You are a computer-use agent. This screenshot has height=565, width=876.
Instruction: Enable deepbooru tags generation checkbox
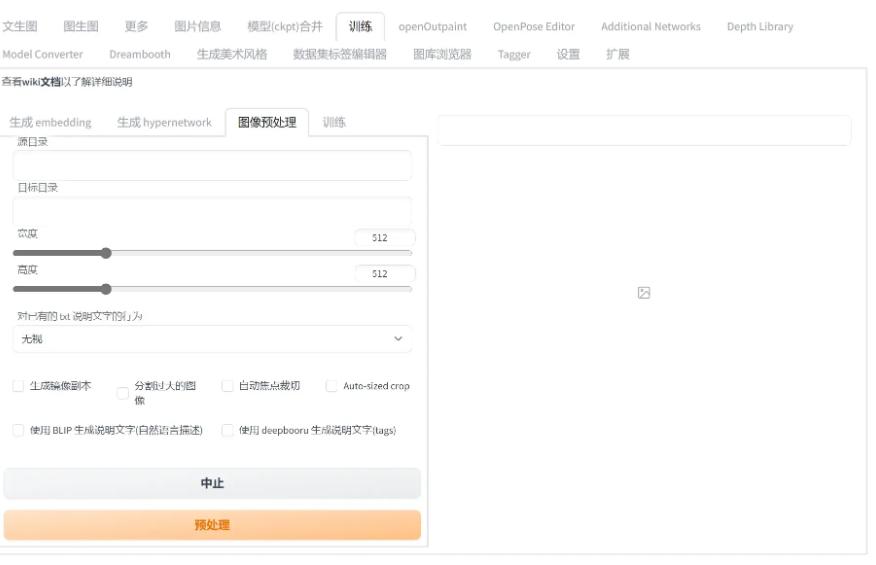[227, 430]
